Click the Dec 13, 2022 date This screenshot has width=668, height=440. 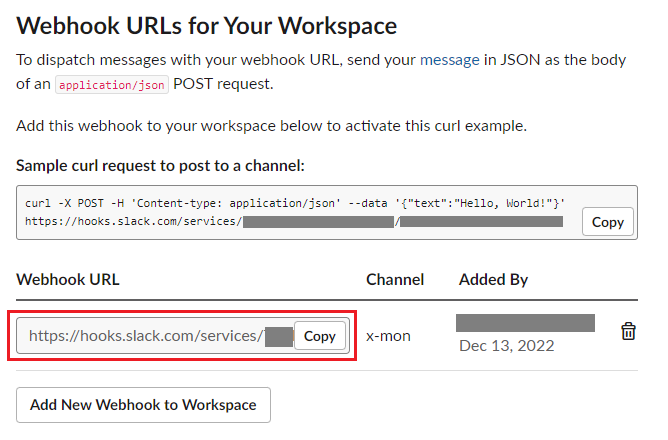coord(506,346)
